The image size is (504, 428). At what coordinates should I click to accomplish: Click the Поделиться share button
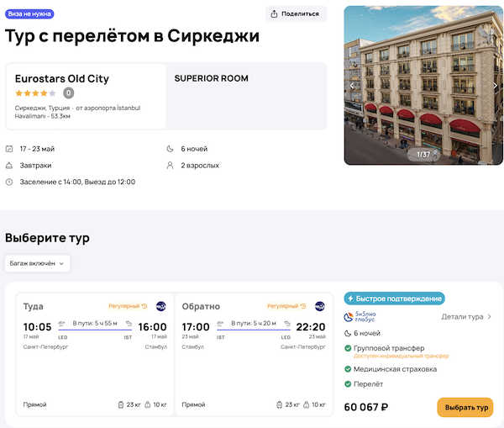point(296,13)
